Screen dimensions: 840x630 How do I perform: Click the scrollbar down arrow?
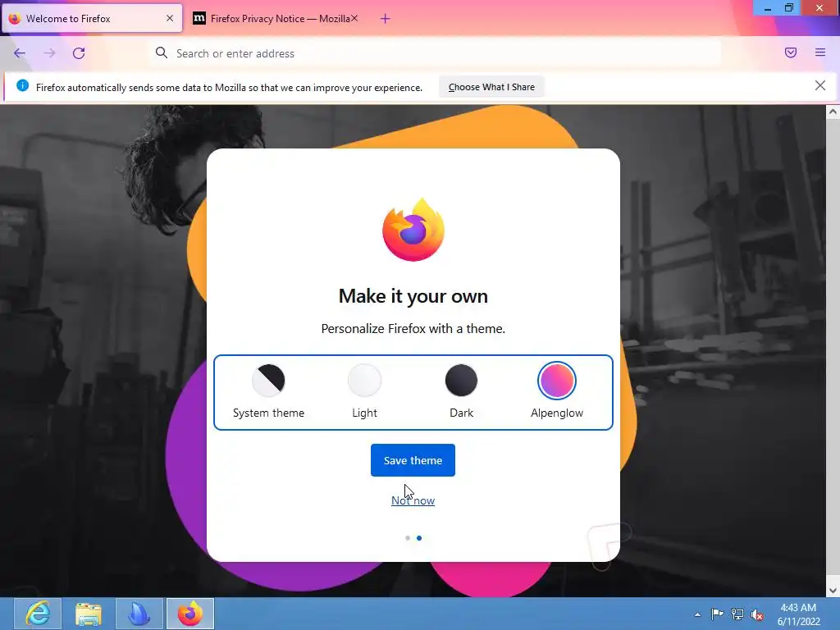pos(833,591)
